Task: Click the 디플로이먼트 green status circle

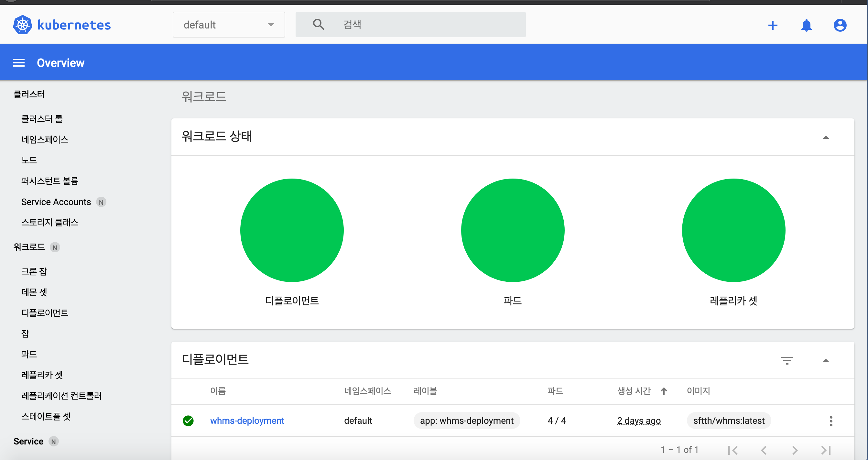Action: point(292,230)
